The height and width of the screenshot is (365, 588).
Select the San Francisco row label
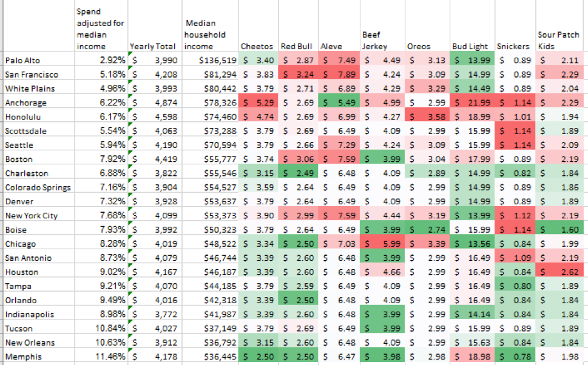point(39,74)
